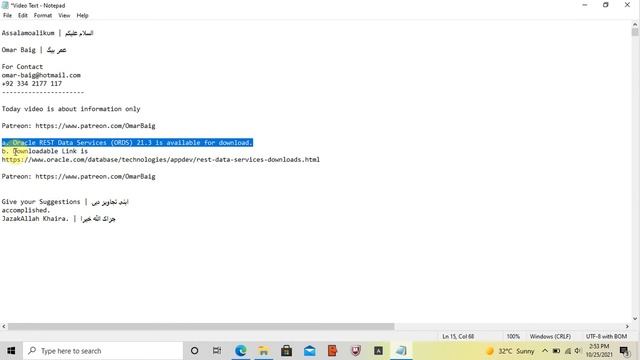Close the Notepad window
This screenshot has width=640, height=360.
coord(627,5)
